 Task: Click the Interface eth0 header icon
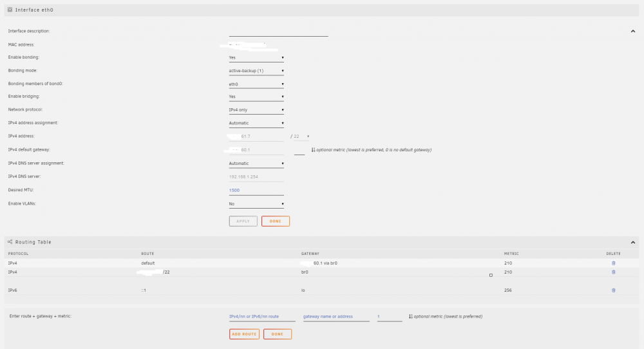click(x=10, y=10)
